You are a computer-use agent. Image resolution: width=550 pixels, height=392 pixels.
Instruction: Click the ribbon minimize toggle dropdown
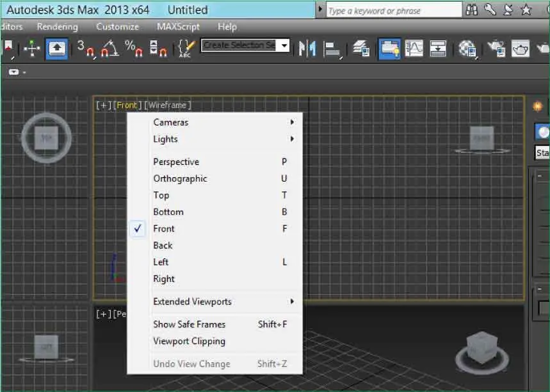click(x=16, y=72)
